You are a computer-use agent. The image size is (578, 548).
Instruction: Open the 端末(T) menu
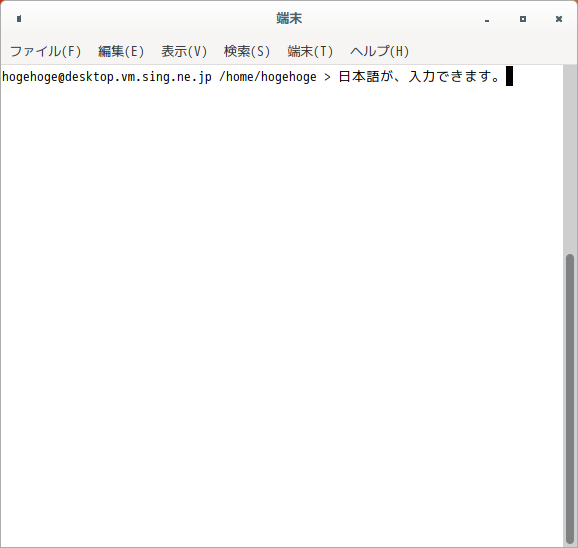point(310,51)
